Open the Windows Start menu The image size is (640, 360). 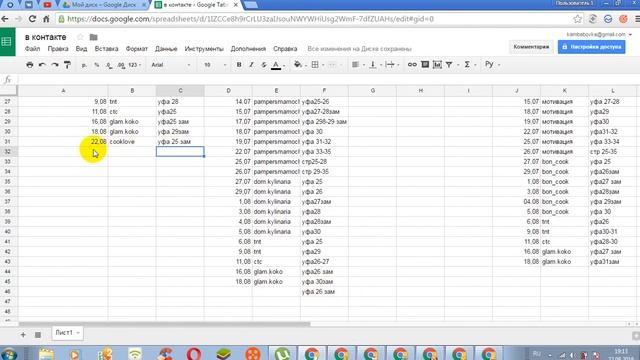tap(8, 354)
